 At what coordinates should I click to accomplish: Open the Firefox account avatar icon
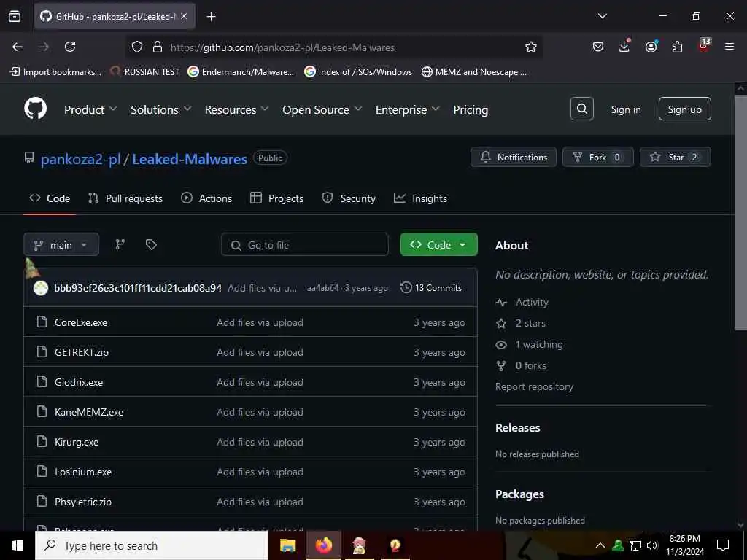[x=651, y=46]
